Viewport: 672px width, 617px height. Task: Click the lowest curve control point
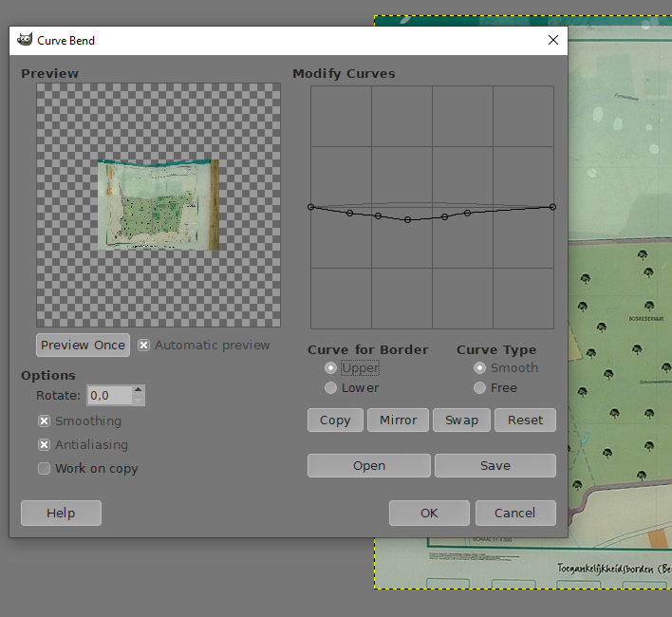click(408, 220)
